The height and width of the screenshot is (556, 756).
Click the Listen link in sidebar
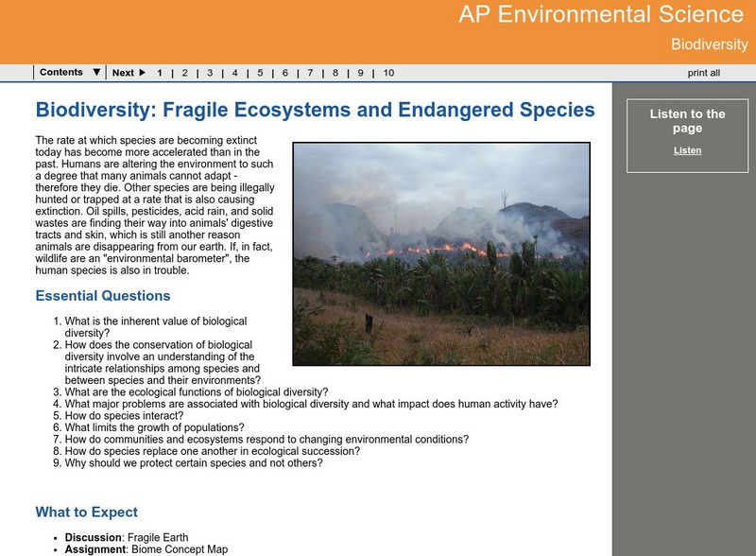click(x=687, y=150)
